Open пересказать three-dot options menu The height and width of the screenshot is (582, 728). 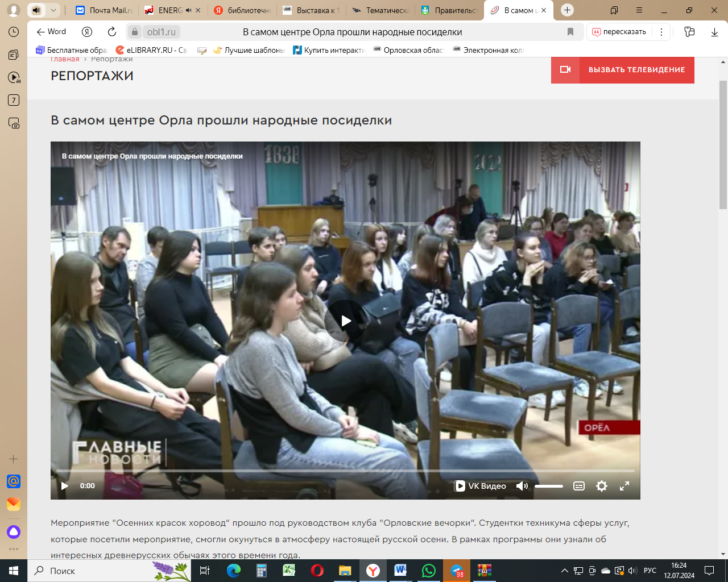point(661,32)
